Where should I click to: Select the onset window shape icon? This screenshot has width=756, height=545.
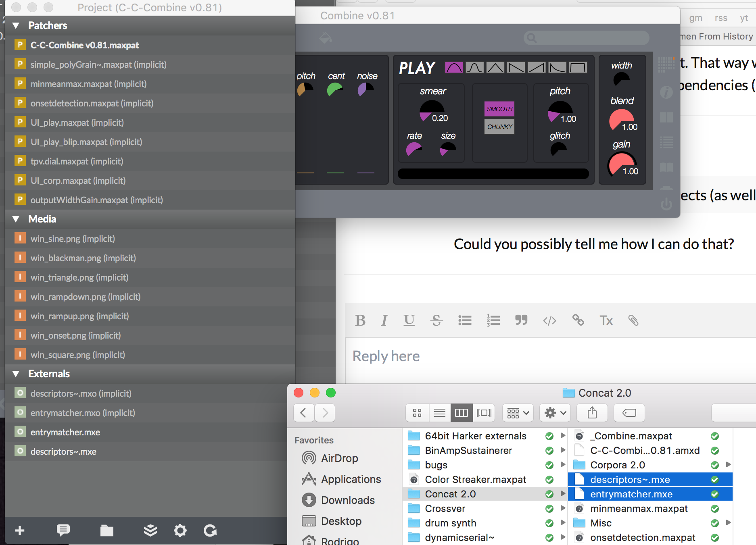click(557, 67)
